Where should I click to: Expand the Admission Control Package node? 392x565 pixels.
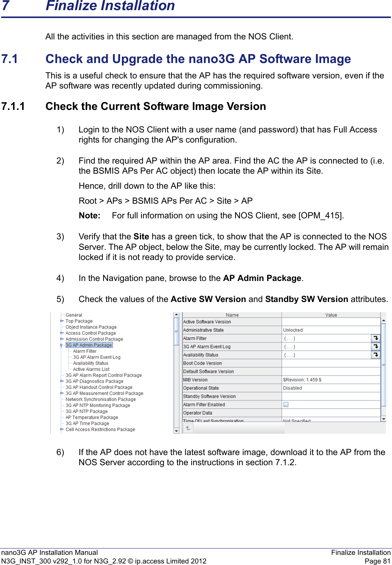pyautogui.click(x=62, y=339)
